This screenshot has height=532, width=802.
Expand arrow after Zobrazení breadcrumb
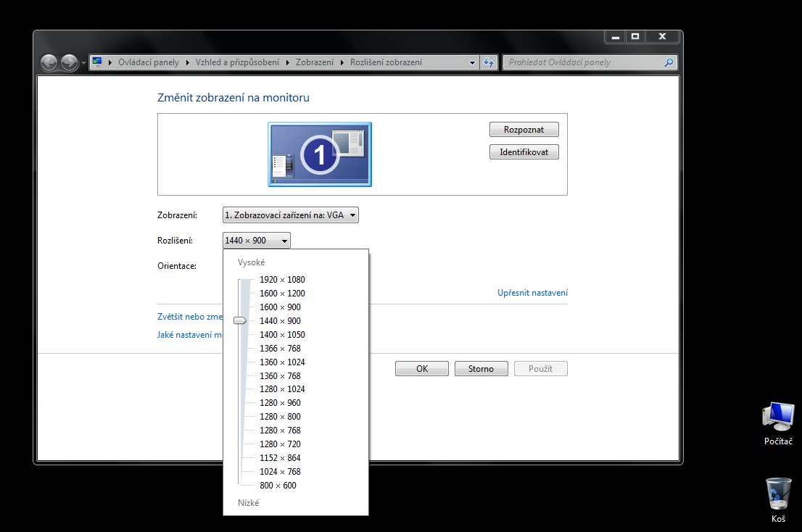point(342,62)
